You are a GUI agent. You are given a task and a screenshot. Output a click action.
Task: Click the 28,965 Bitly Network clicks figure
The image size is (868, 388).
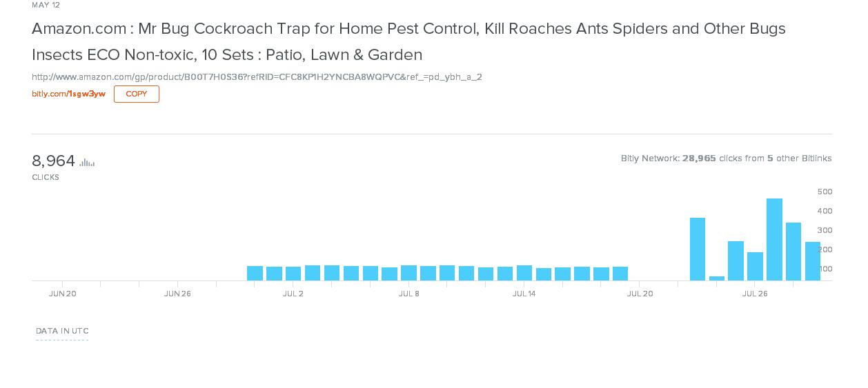[x=699, y=159]
